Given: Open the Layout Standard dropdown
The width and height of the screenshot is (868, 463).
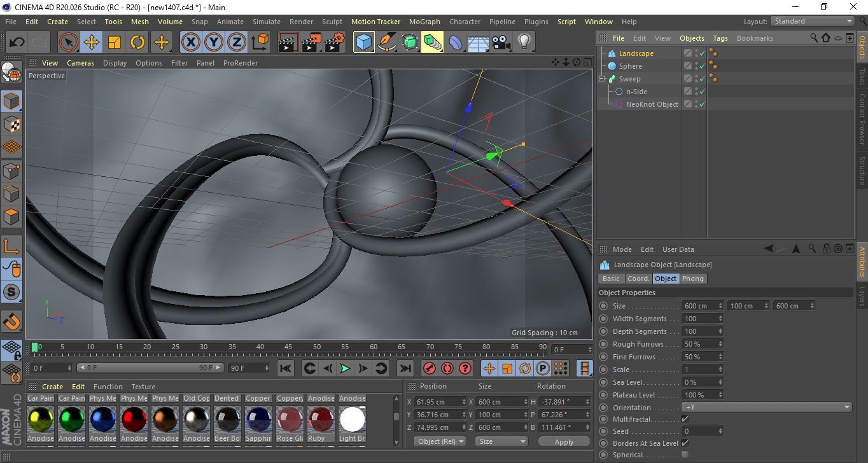Looking at the screenshot, I should pos(813,21).
